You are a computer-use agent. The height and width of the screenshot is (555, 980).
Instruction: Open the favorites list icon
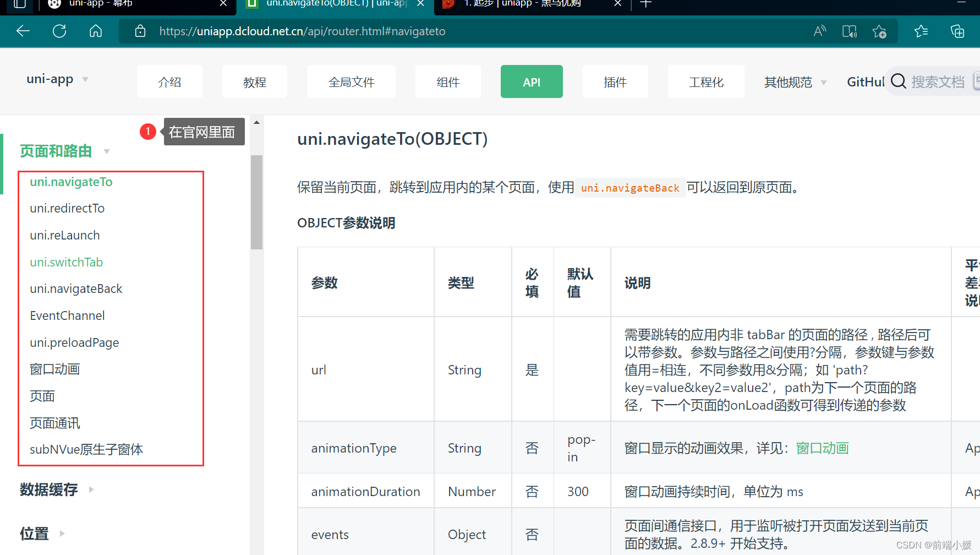921,31
